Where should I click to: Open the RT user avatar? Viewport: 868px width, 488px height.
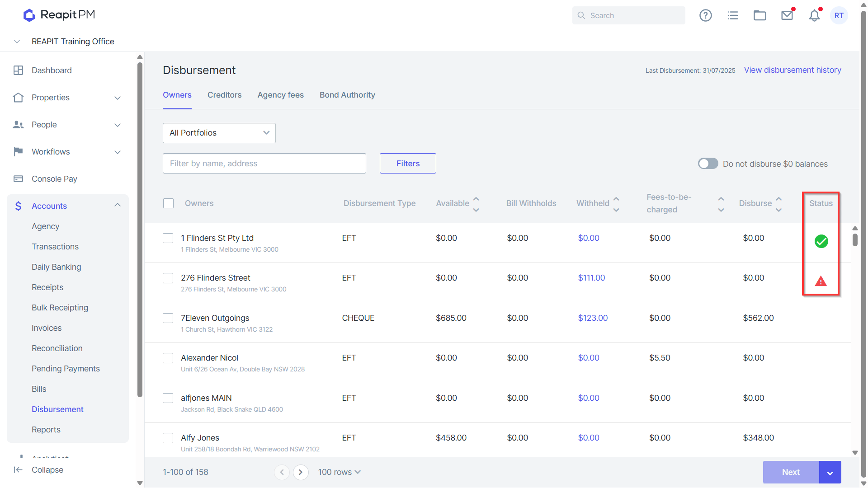point(839,15)
